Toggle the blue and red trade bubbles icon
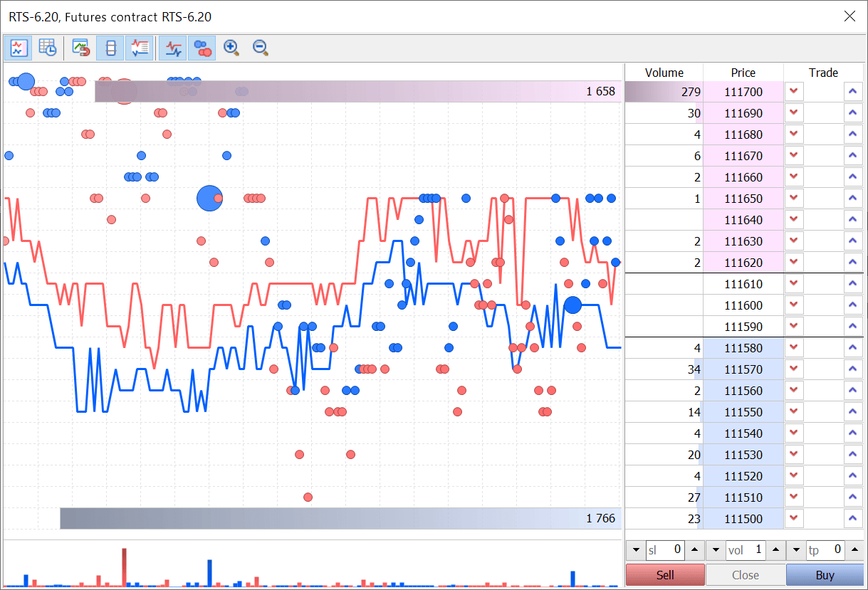The image size is (868, 590). [202, 48]
